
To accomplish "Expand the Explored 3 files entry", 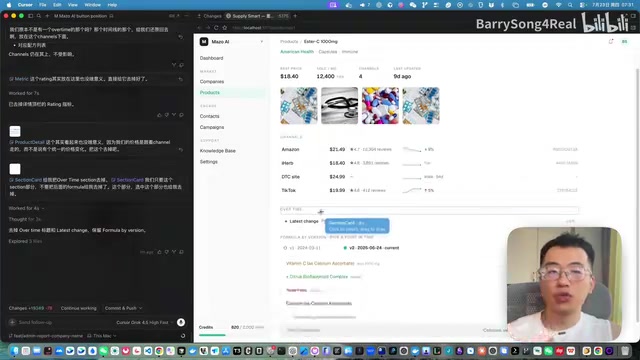I will (25, 241).
